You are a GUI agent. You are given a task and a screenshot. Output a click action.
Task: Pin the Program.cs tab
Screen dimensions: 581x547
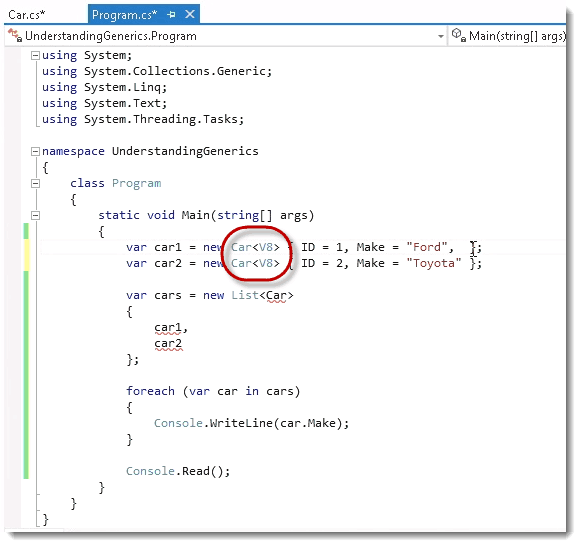pyautogui.click(x=171, y=15)
